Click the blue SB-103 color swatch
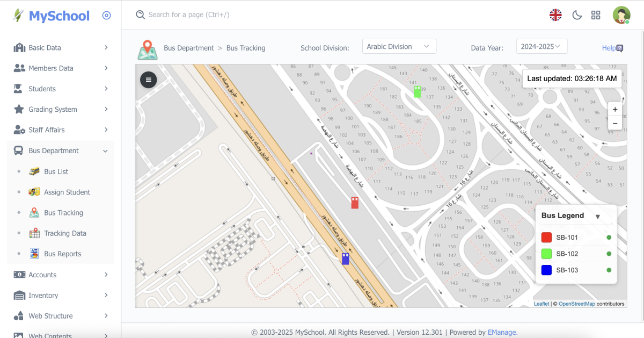The image size is (644, 338). [x=547, y=270]
